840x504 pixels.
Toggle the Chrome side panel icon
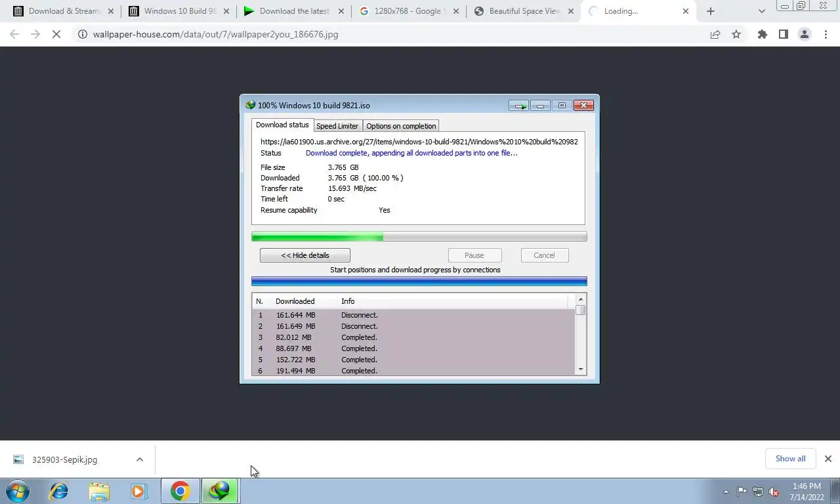(x=783, y=34)
